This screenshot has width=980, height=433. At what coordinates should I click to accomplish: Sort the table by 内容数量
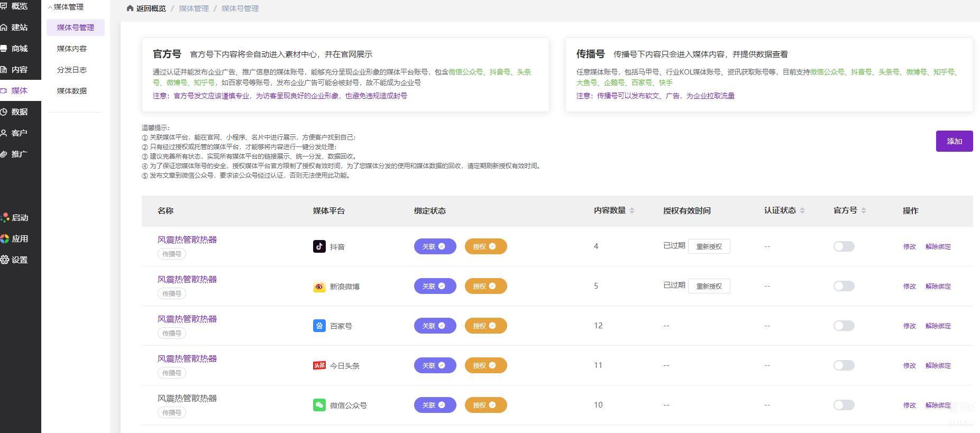pyautogui.click(x=632, y=210)
